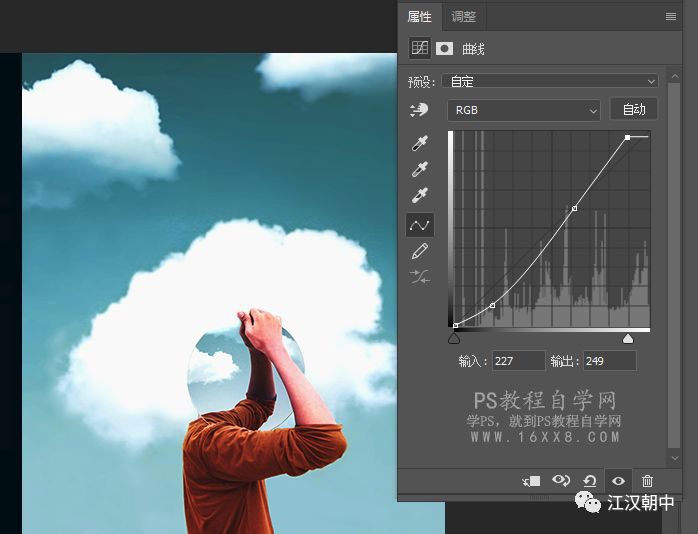Delete the curves adjustment layer with the trash icon
The height and width of the screenshot is (534, 698).
[647, 481]
